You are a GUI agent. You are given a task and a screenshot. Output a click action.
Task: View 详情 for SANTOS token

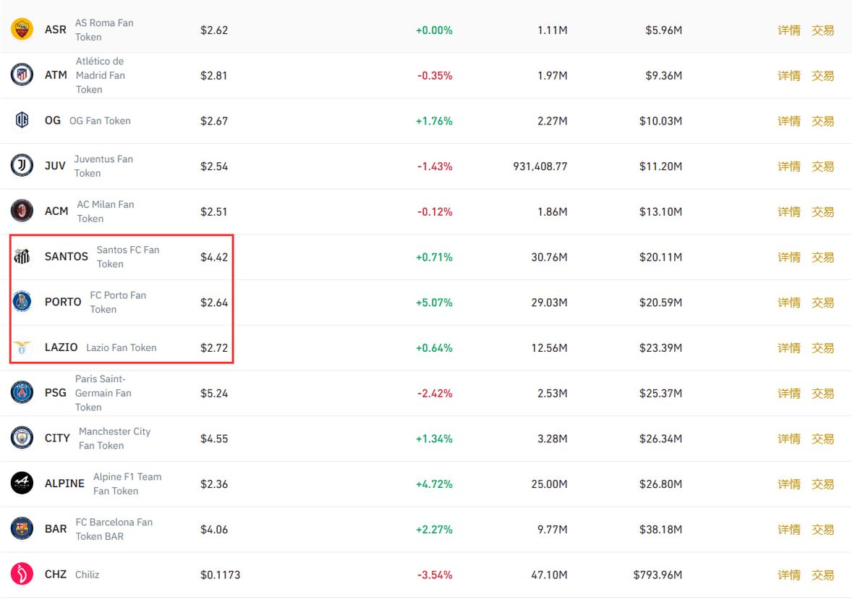coord(789,257)
